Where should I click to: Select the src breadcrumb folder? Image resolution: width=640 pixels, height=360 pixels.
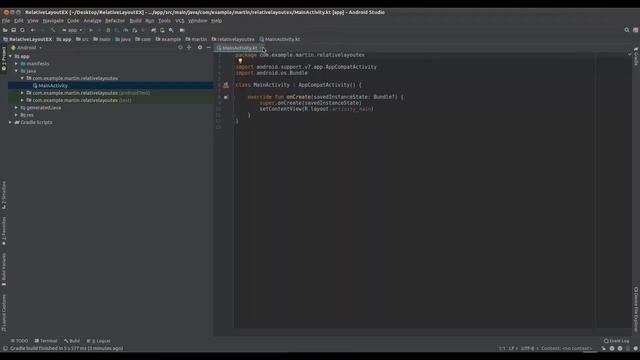coord(82,40)
